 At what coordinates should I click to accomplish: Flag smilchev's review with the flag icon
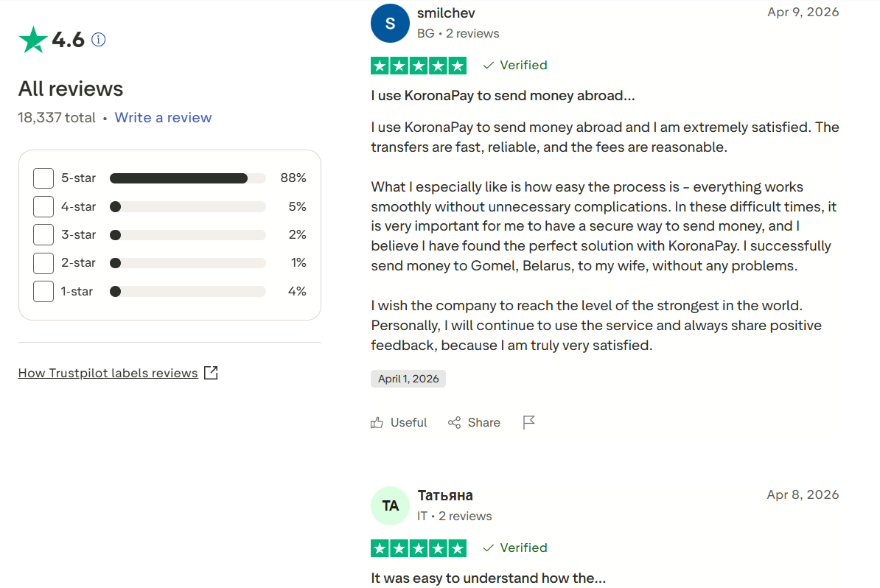[528, 422]
